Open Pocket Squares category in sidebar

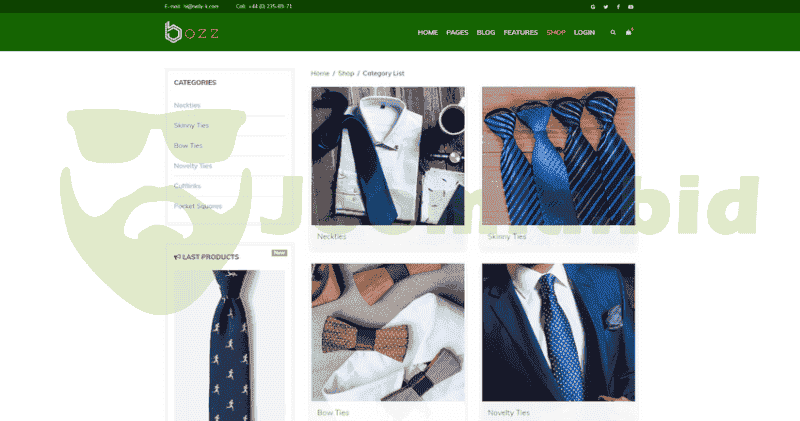point(198,206)
